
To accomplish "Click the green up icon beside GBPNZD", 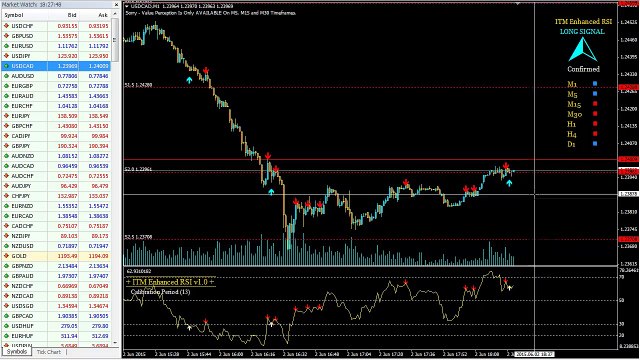I will coord(6,266).
